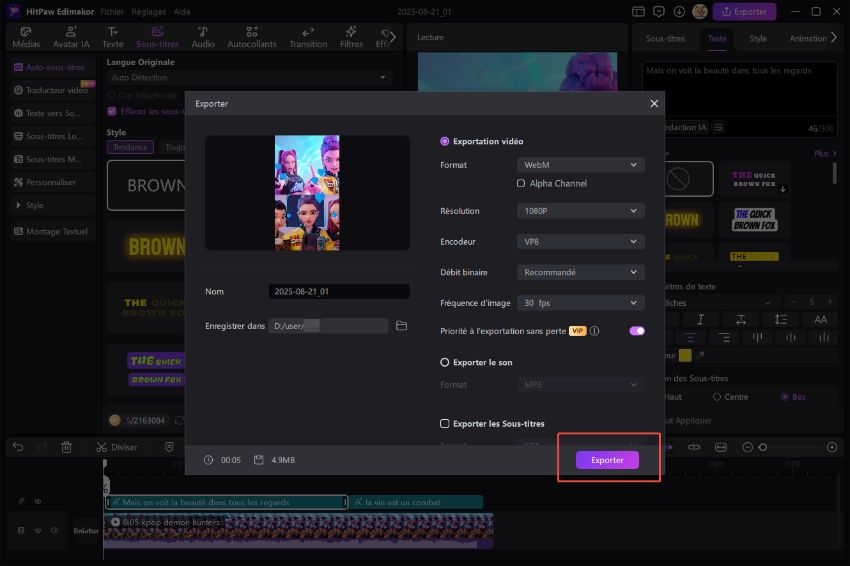Click the trash delete icon in timeline toolbar

point(67,447)
